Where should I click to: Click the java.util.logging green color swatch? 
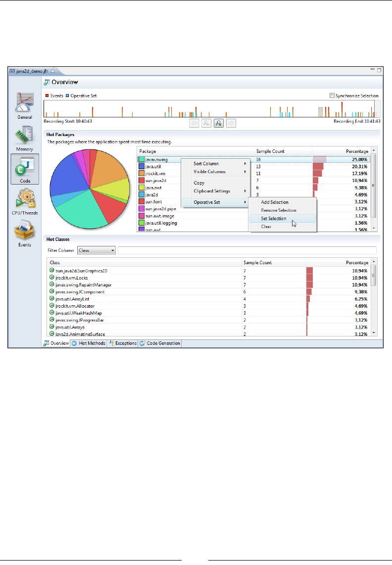(x=142, y=223)
